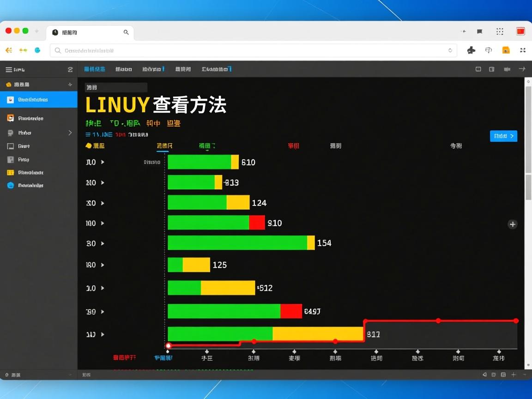Click the red tab label above the chart
532x399 pixels.
294,145
